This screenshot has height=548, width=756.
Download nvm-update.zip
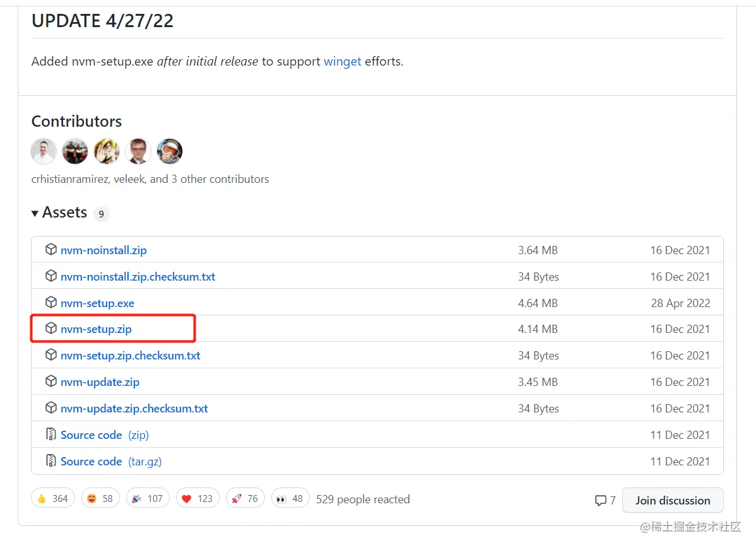pyautogui.click(x=100, y=382)
